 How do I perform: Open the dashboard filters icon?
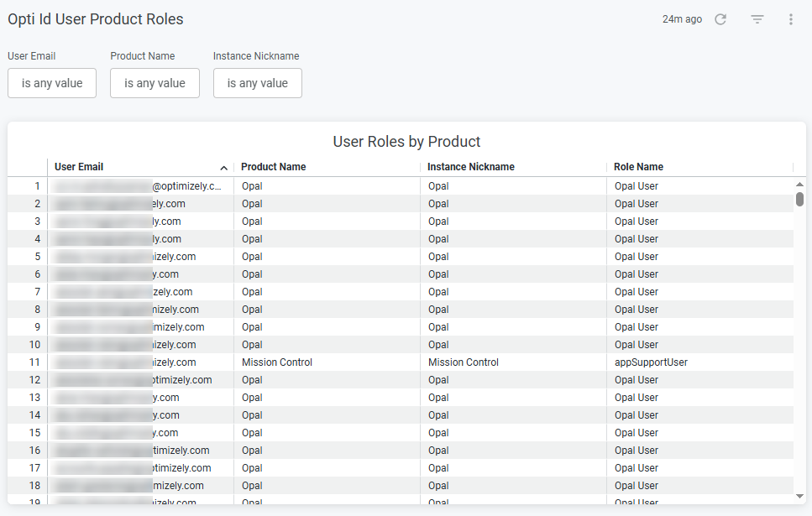(757, 19)
